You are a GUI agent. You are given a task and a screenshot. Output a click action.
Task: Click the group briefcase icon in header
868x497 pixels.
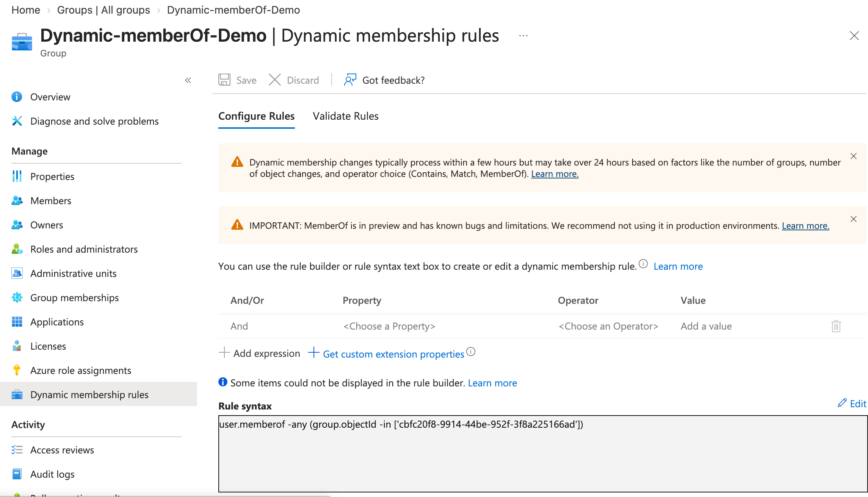22,42
